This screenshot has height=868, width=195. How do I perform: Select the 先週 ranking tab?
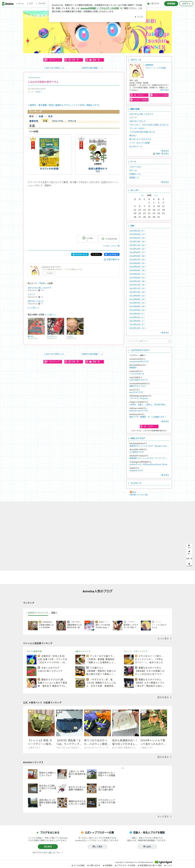[x=41, y=116]
